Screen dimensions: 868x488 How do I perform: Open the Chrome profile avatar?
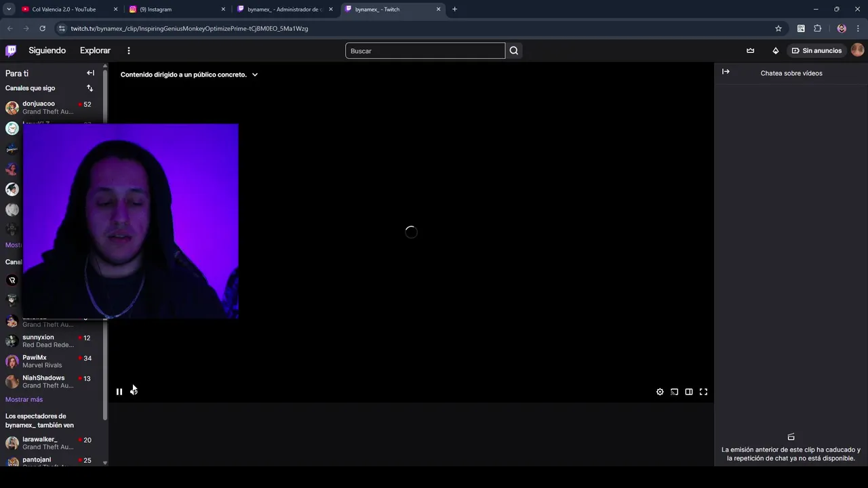click(842, 28)
